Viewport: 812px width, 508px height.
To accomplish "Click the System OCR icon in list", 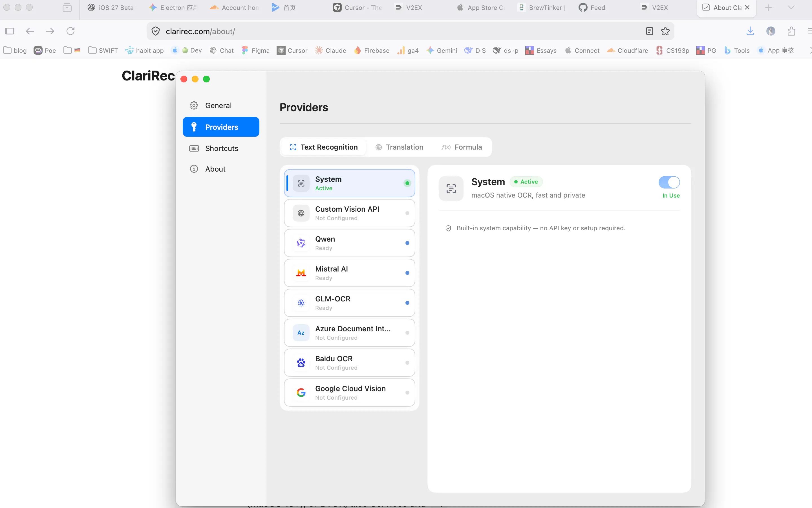I will [301, 183].
